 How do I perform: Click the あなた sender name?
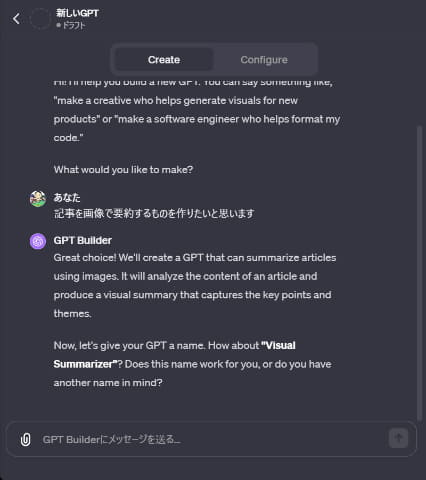(67, 198)
